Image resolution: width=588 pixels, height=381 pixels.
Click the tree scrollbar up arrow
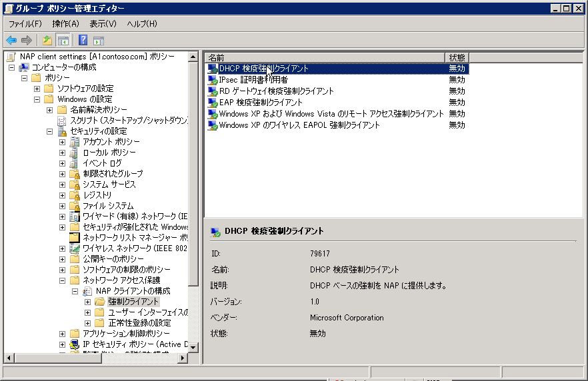193,57
